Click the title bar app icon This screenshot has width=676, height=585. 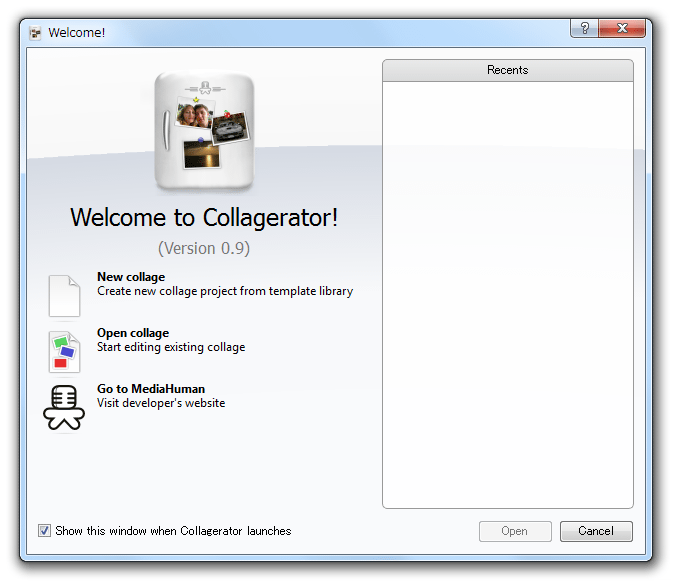[x=35, y=33]
